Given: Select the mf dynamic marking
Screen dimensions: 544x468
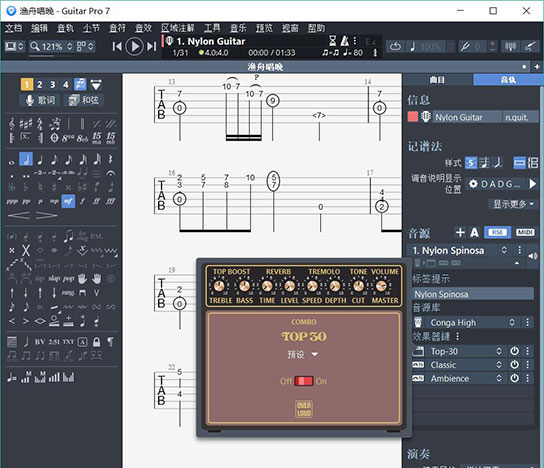Looking at the screenshot, I should point(68,201).
